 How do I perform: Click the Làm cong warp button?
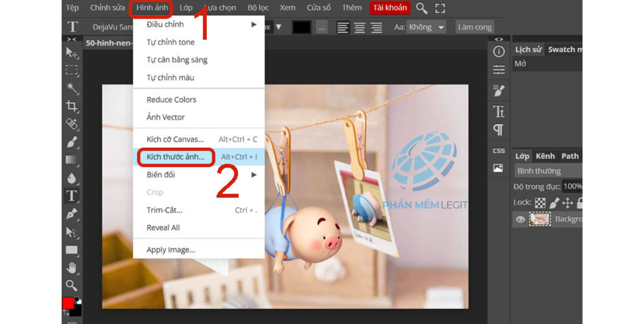point(475,27)
